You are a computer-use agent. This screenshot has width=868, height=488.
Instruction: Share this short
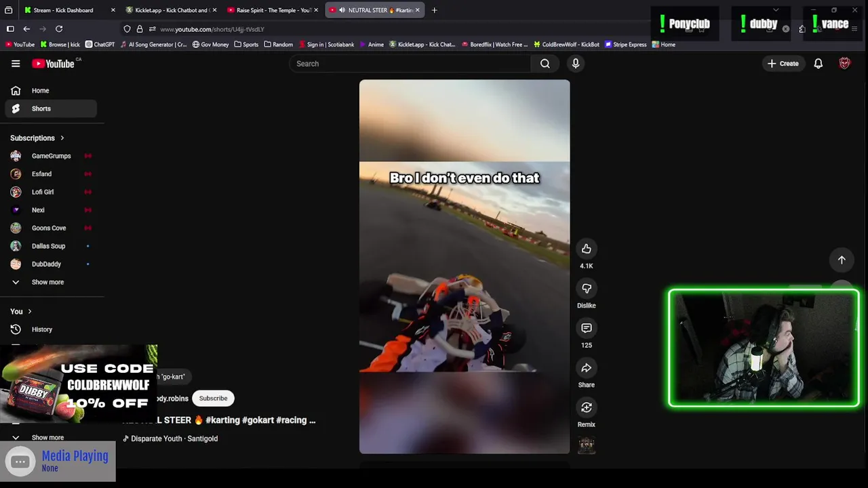tap(587, 367)
